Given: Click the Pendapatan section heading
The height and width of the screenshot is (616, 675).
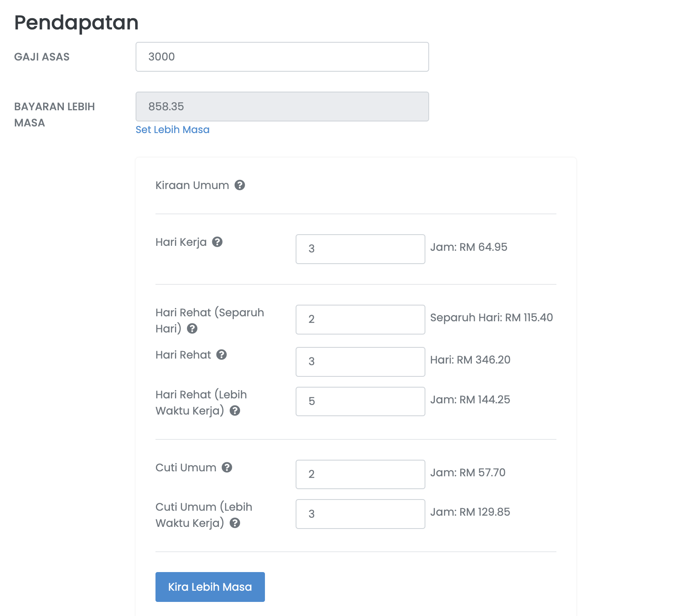Looking at the screenshot, I should 76,22.
